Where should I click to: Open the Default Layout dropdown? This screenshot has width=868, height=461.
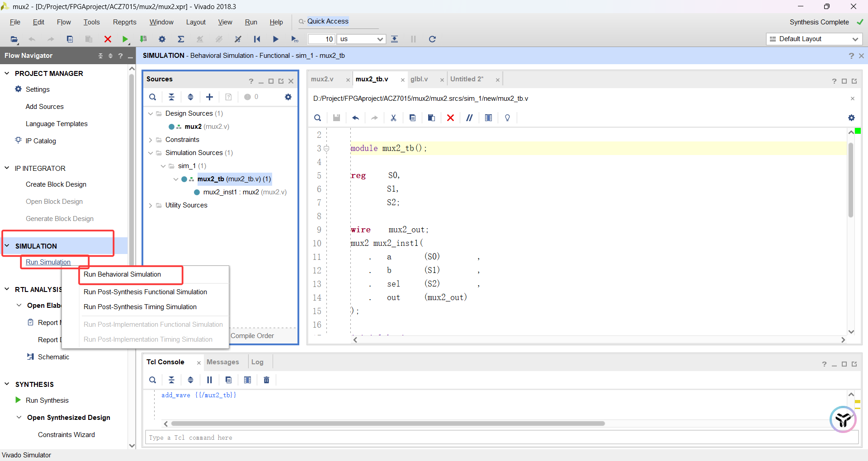click(814, 39)
